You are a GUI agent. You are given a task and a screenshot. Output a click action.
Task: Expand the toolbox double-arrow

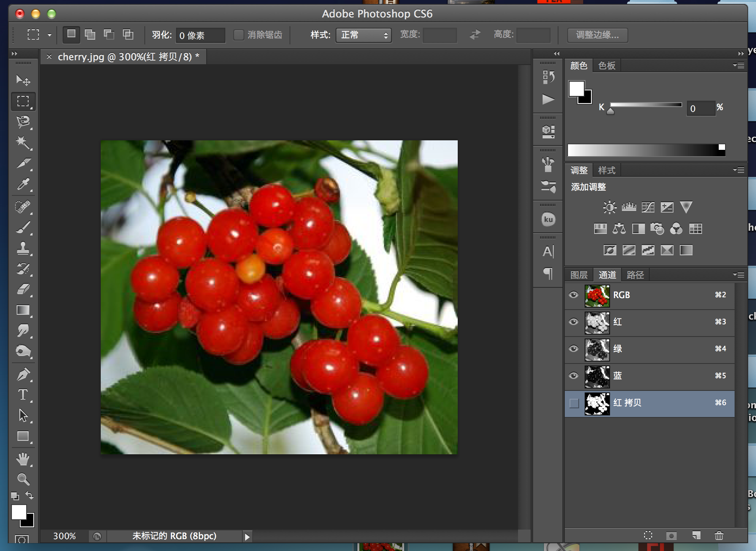tap(15, 54)
